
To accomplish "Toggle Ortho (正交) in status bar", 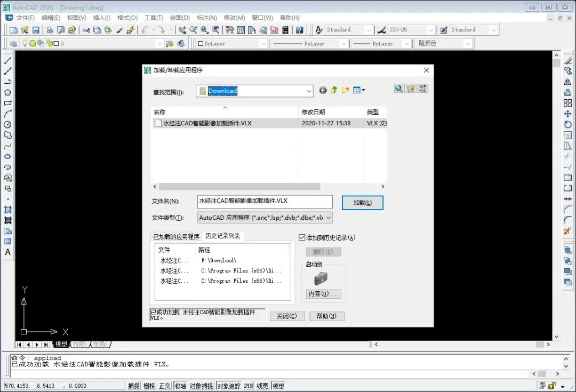I will click(x=165, y=386).
